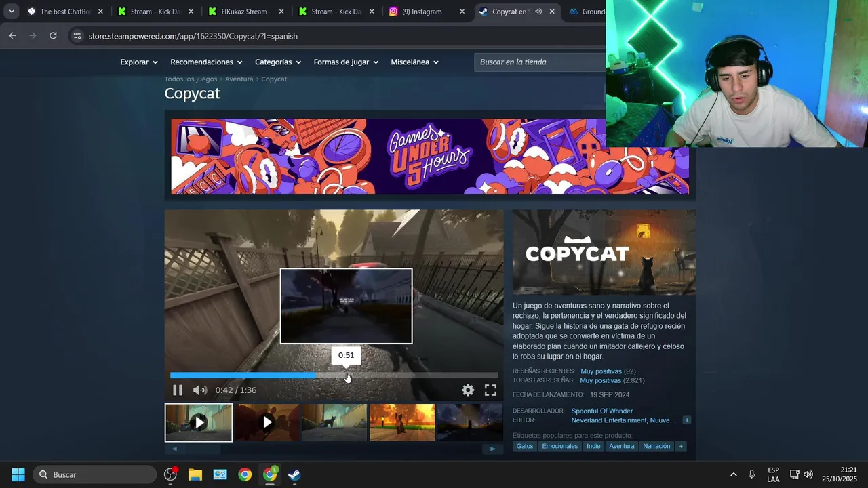Open the Windows Start menu
The image size is (868, 488).
(x=18, y=474)
